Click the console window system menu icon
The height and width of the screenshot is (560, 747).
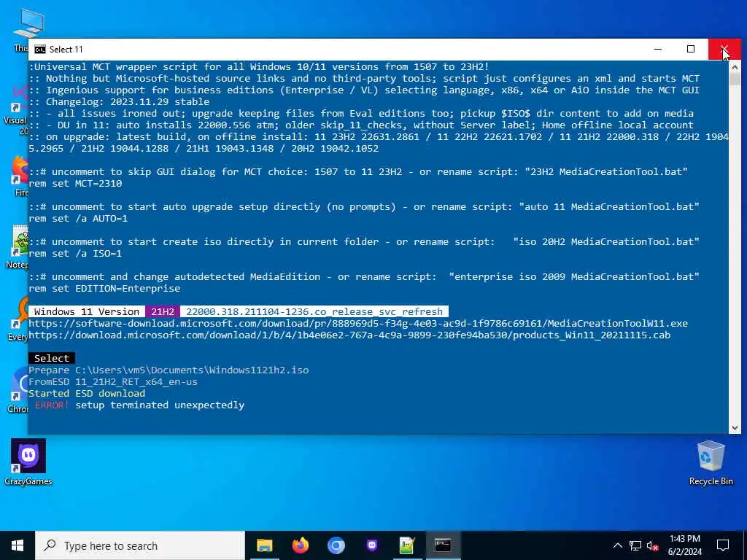40,50
